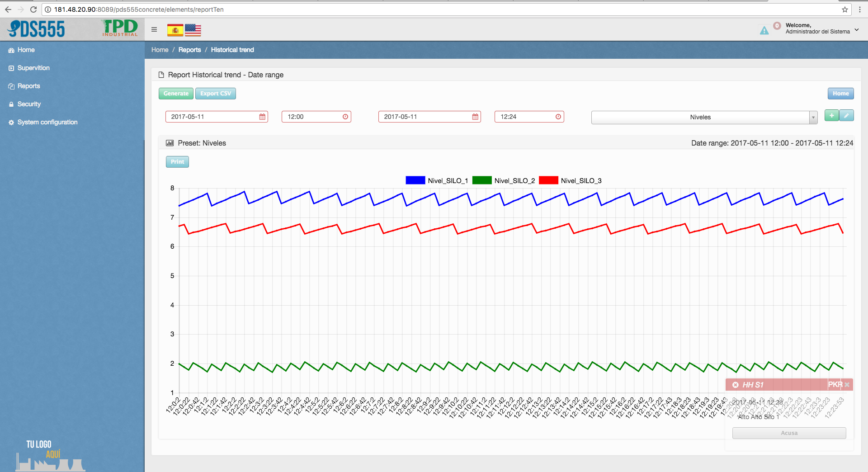Click the Export CSV button
Viewport: 868px width, 472px height.
point(216,94)
